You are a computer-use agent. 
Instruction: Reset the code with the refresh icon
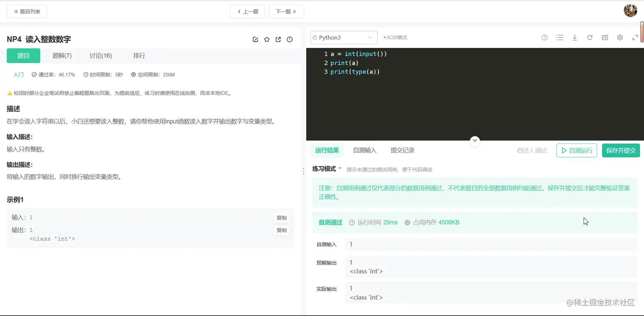click(589, 37)
